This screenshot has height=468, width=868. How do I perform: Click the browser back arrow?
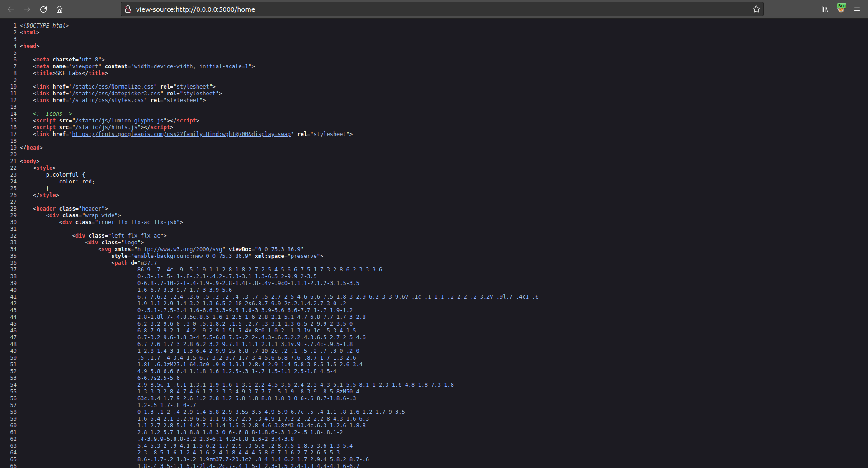click(x=11, y=9)
